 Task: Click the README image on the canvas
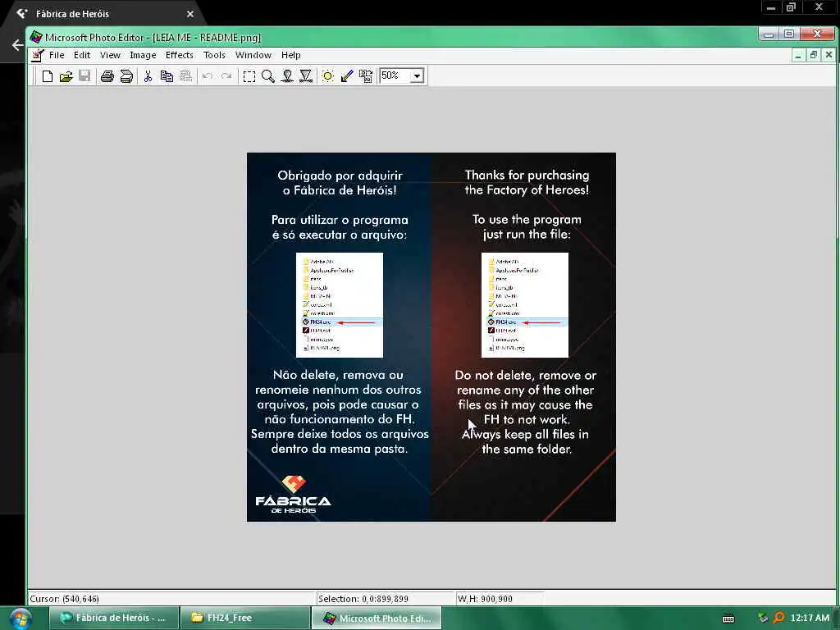[431, 337]
